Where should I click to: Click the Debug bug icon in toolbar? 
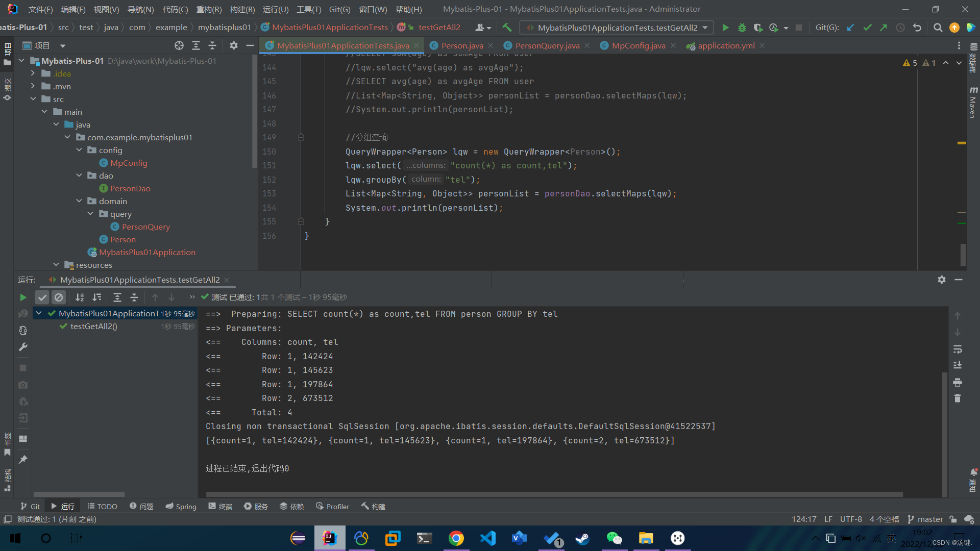point(742,28)
